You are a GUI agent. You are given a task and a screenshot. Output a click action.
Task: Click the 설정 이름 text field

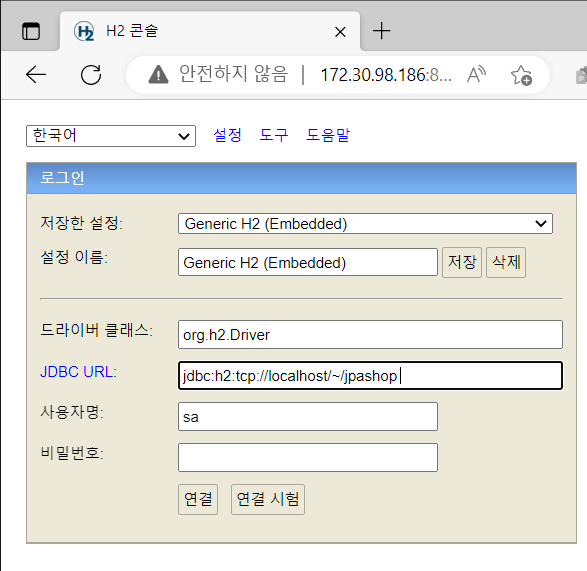click(x=308, y=262)
